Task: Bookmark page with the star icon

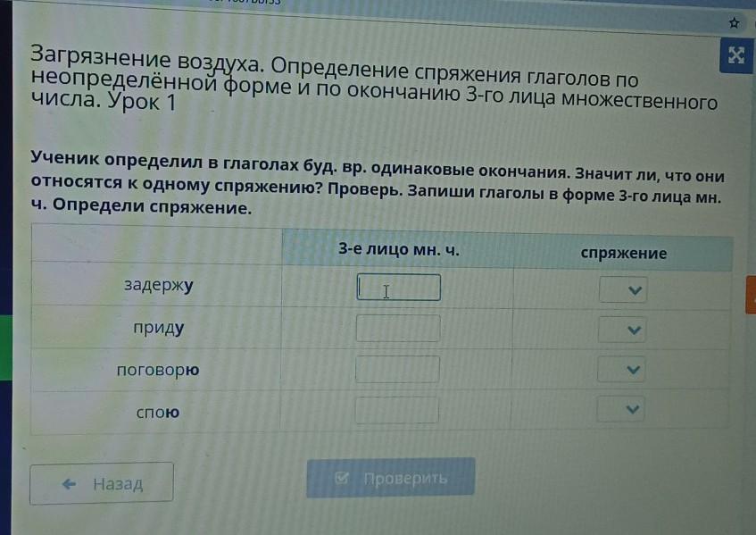Action: coord(734,22)
